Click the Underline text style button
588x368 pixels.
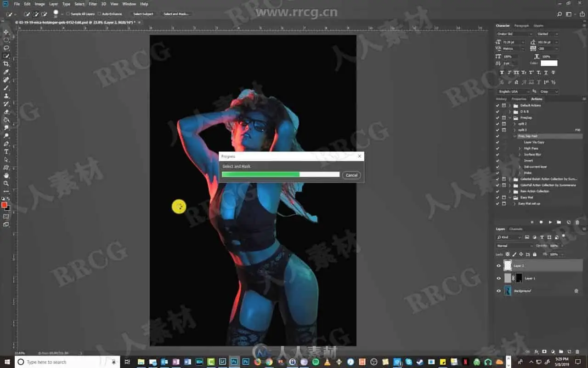click(x=545, y=73)
